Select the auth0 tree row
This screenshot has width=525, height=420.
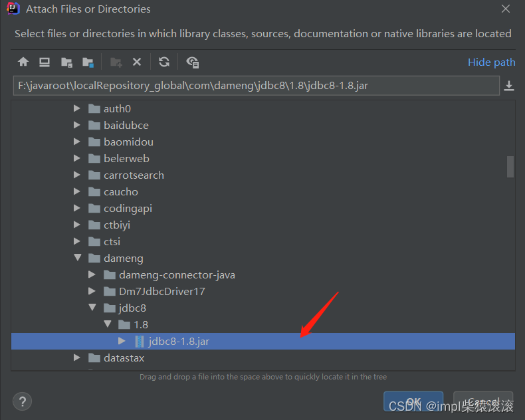pyautogui.click(x=263, y=108)
